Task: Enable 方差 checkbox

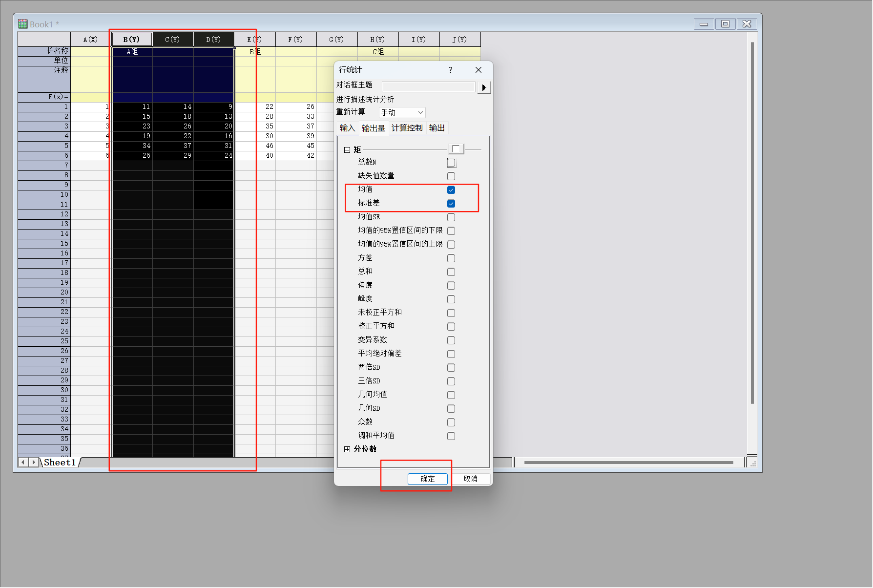Action: pos(451,258)
